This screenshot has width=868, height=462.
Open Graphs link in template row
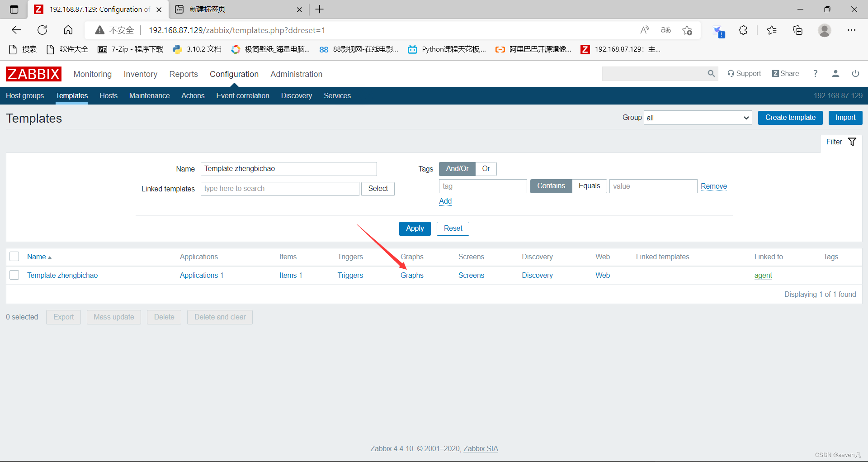click(412, 276)
